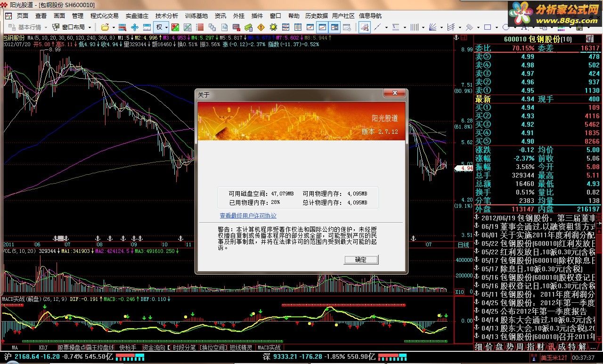The image size is (603, 364).
Task: Click the F10 document info icon
Action: 224,27
